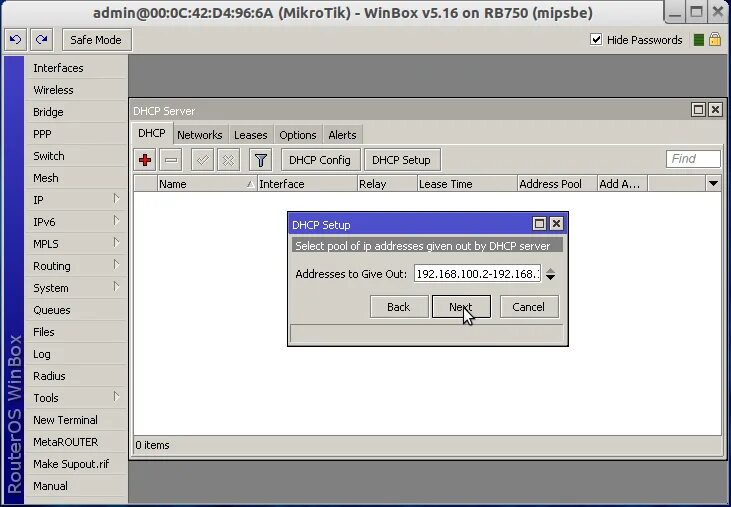Open the column selector dropdown arrow

tap(713, 184)
